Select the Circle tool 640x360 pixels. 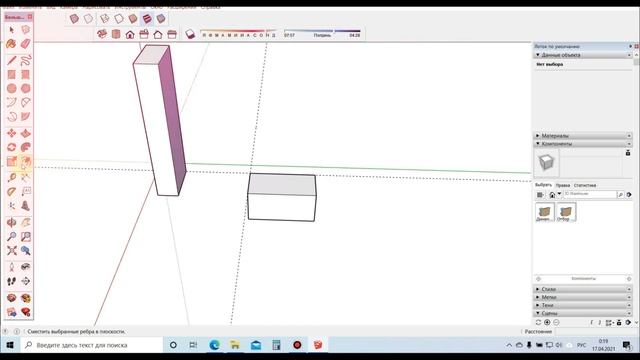click(11, 89)
